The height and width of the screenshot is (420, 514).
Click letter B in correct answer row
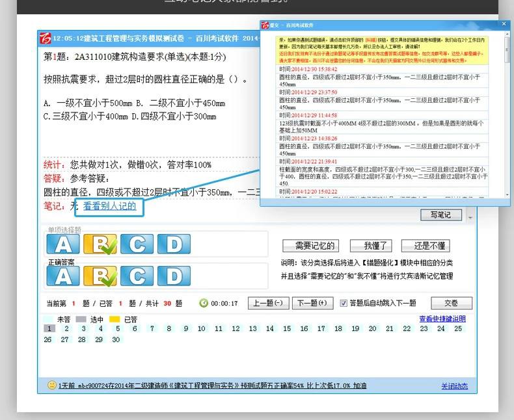(x=100, y=276)
